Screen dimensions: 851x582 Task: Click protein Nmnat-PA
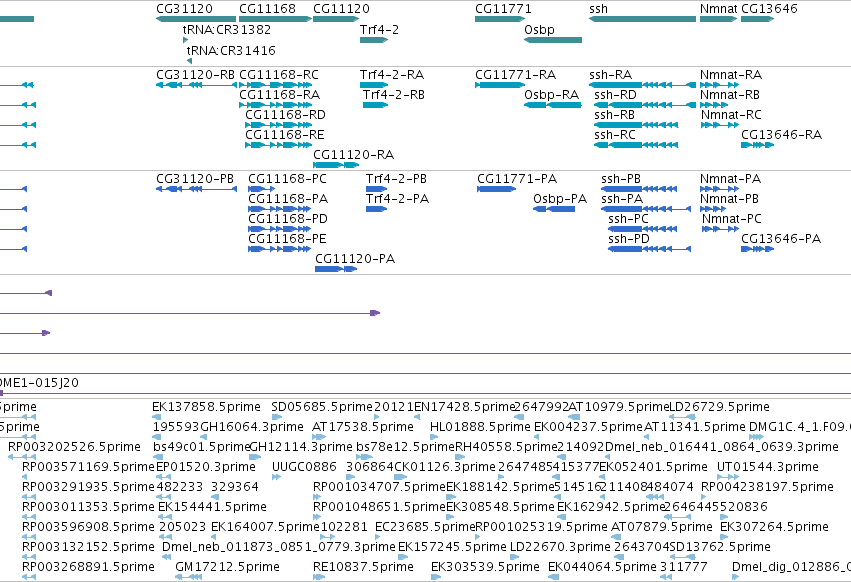pyautogui.click(x=731, y=179)
